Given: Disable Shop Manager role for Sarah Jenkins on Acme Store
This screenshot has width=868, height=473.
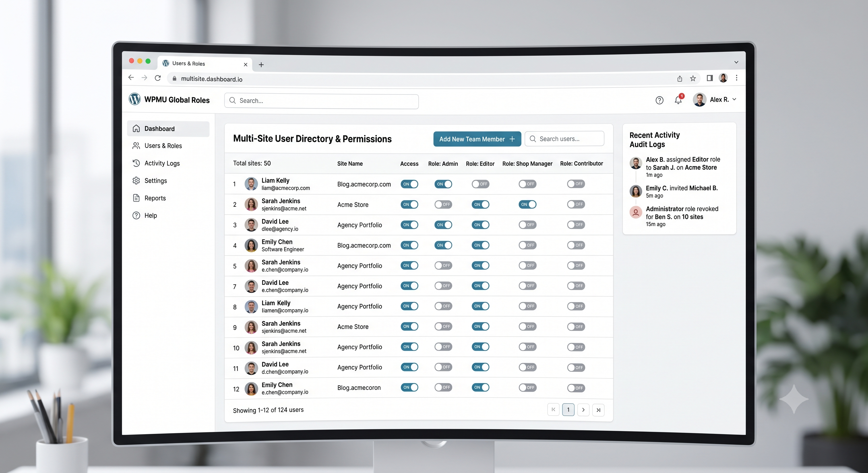Looking at the screenshot, I should pos(527,204).
